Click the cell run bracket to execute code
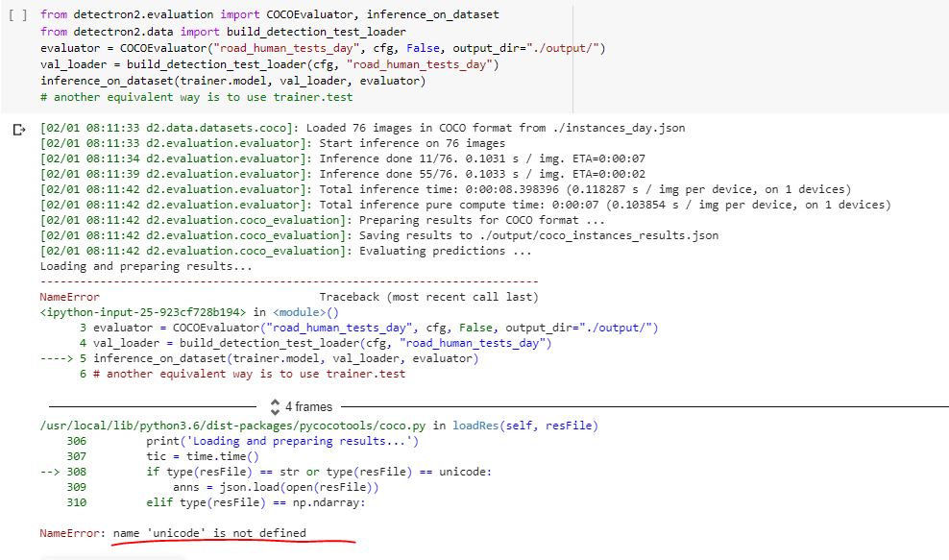Screen dimensions: 949x560 (20, 14)
